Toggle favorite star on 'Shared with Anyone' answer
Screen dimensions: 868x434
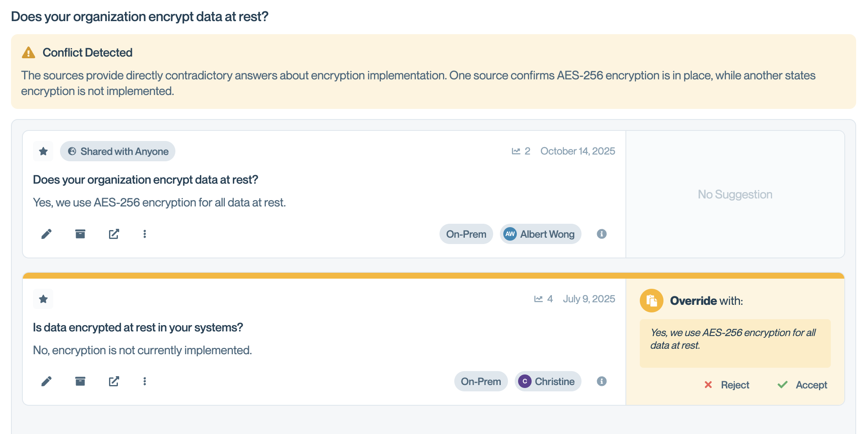click(43, 151)
